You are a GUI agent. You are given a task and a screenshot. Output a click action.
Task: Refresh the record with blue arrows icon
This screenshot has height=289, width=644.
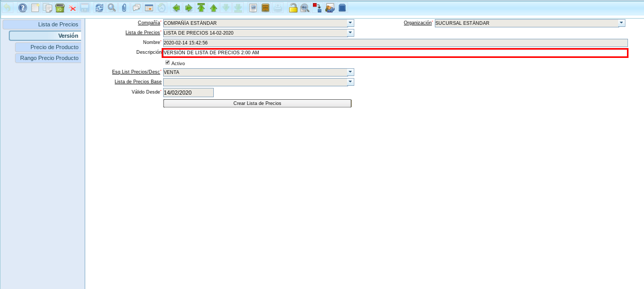pos(99,8)
